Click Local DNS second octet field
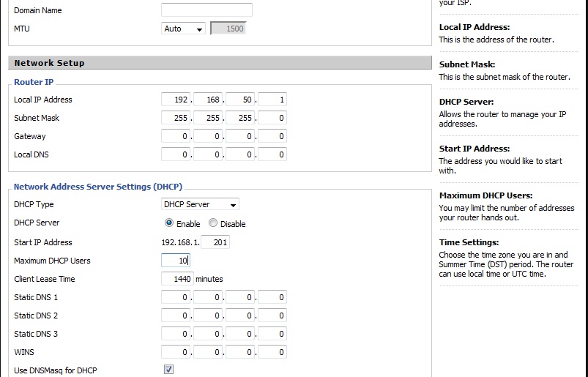The image size is (588, 377). [x=208, y=154]
